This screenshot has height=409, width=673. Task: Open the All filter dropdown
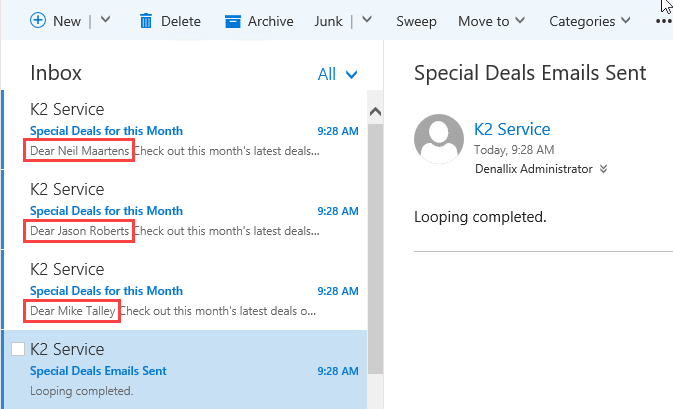click(x=337, y=74)
